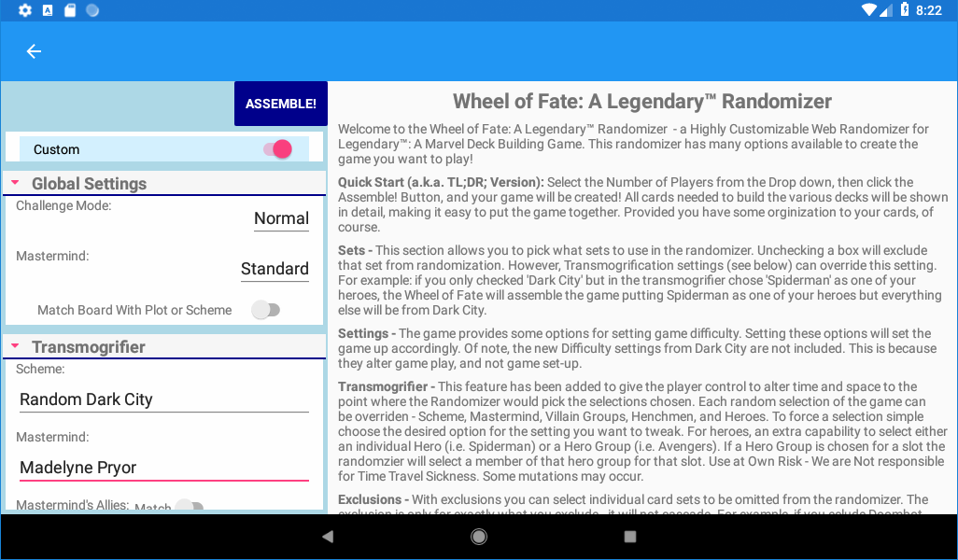Screen dimensions: 958x560
Task: Tap the 'Sets -' paragraph heading
Action: (x=355, y=250)
